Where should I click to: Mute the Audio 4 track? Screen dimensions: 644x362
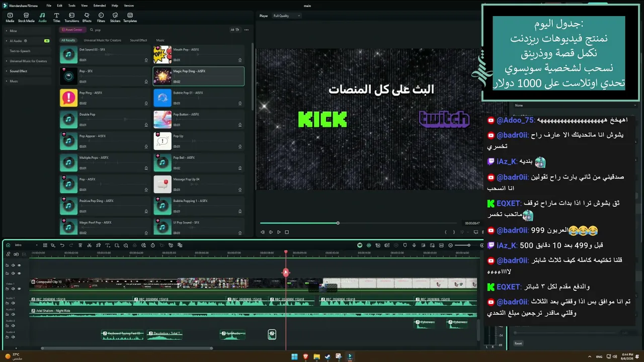click(13, 338)
